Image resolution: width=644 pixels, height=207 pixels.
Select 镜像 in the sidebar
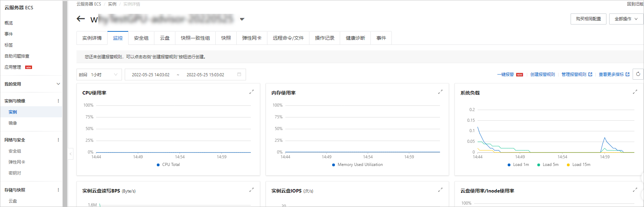(x=13, y=123)
